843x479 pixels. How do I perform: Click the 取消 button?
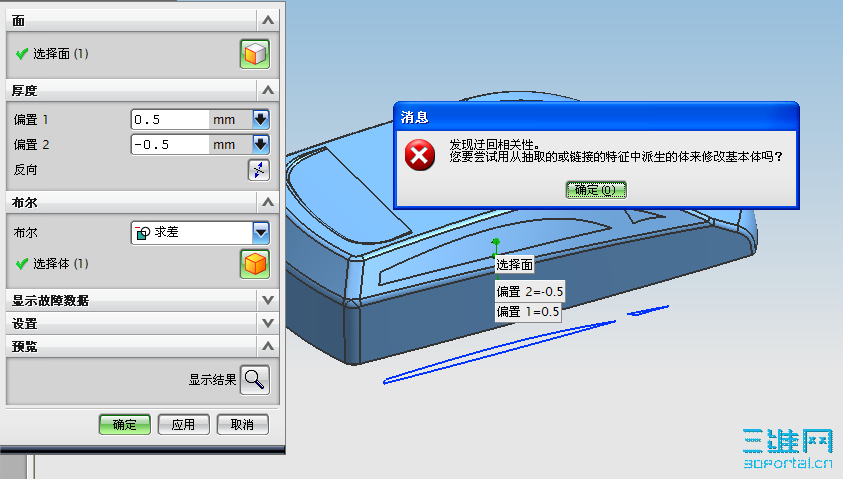(x=242, y=425)
